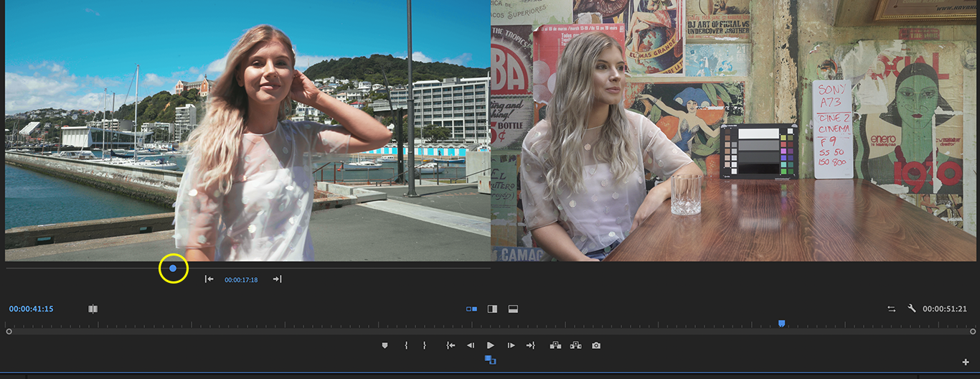
Task: Swap sides with the double-arrow icon
Action: click(891, 309)
